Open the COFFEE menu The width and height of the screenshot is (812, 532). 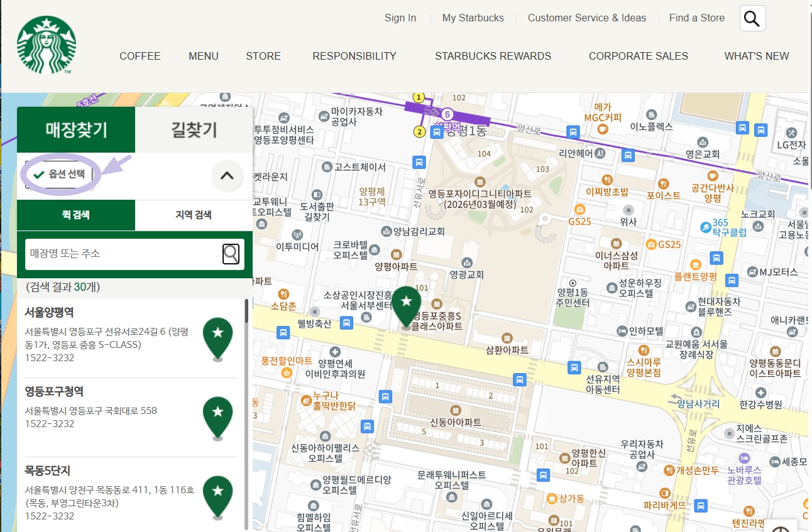point(140,56)
